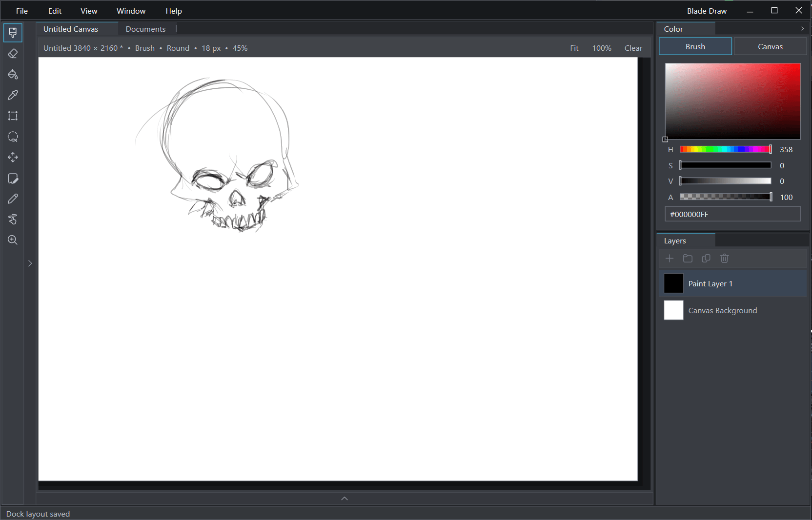Open the Help menu
The height and width of the screenshot is (520, 812).
click(x=174, y=11)
